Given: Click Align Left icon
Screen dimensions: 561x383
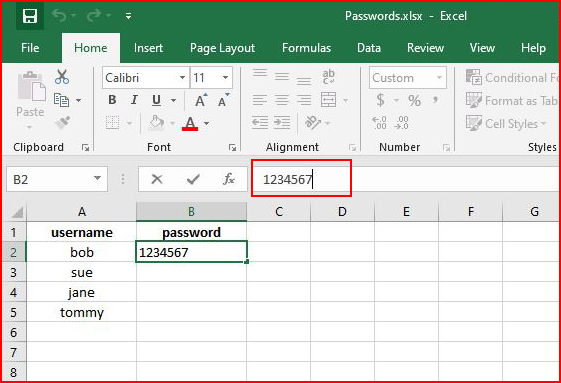Looking at the screenshot, I should tap(260, 100).
